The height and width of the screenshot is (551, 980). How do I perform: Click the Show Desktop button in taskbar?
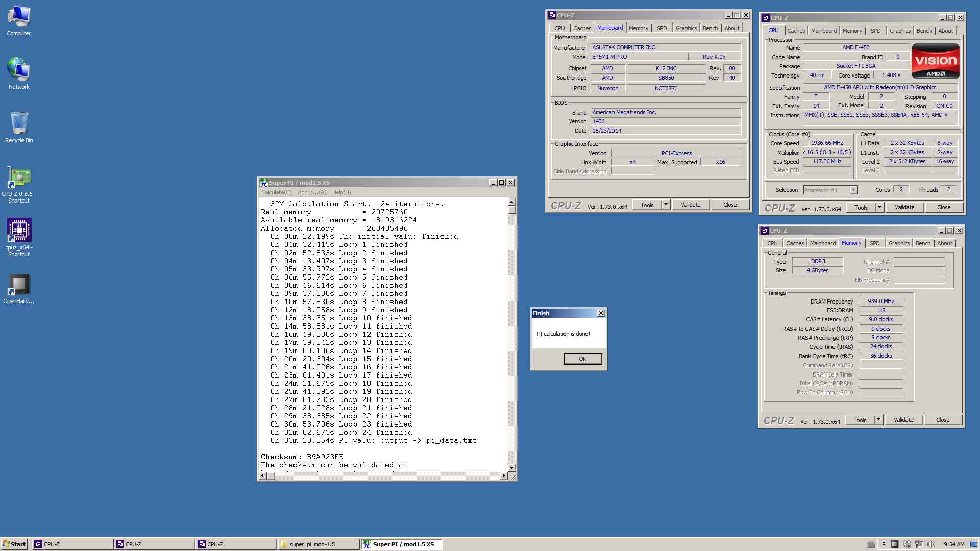tap(974, 544)
